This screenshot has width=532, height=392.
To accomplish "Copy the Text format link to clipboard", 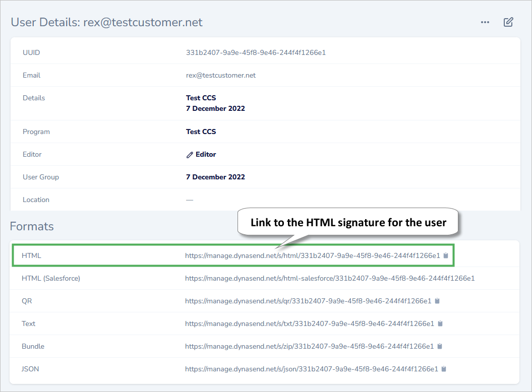I will point(440,323).
